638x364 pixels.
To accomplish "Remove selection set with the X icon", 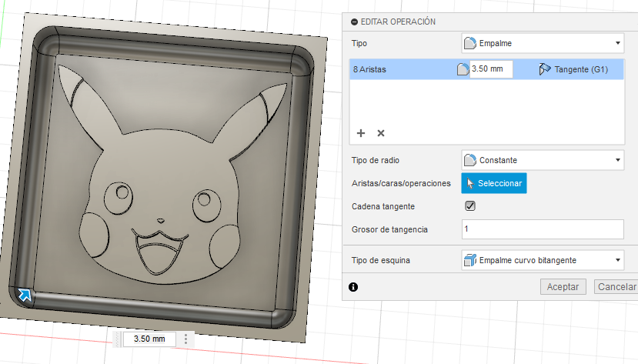I will 381,133.
